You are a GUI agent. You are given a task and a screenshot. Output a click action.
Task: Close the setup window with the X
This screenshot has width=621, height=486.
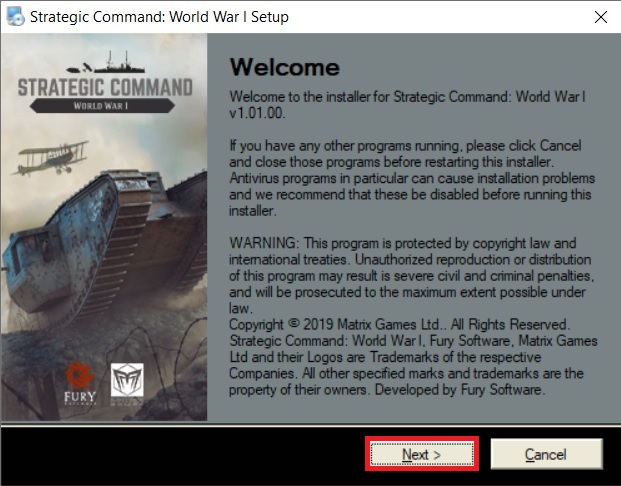pyautogui.click(x=601, y=17)
